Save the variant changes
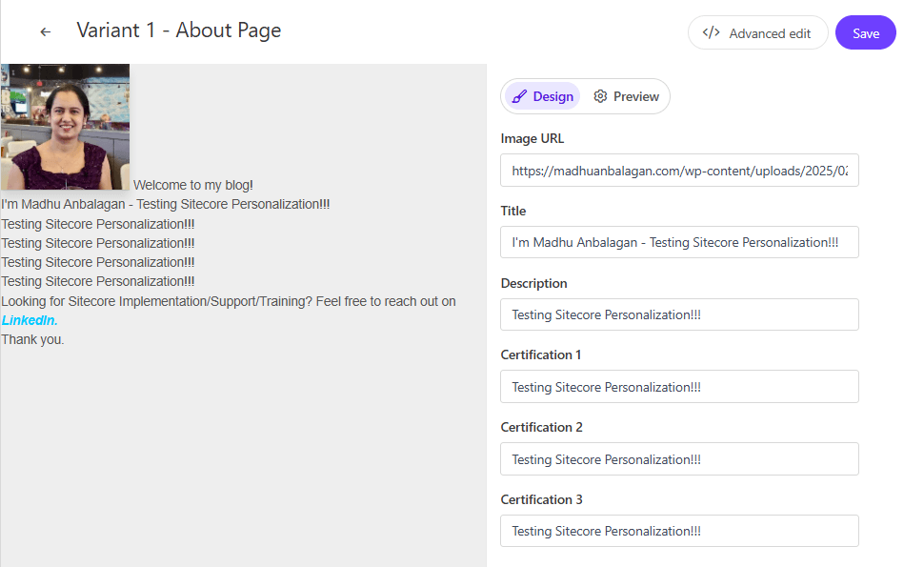Image resolution: width=924 pixels, height=567 pixels. [865, 32]
